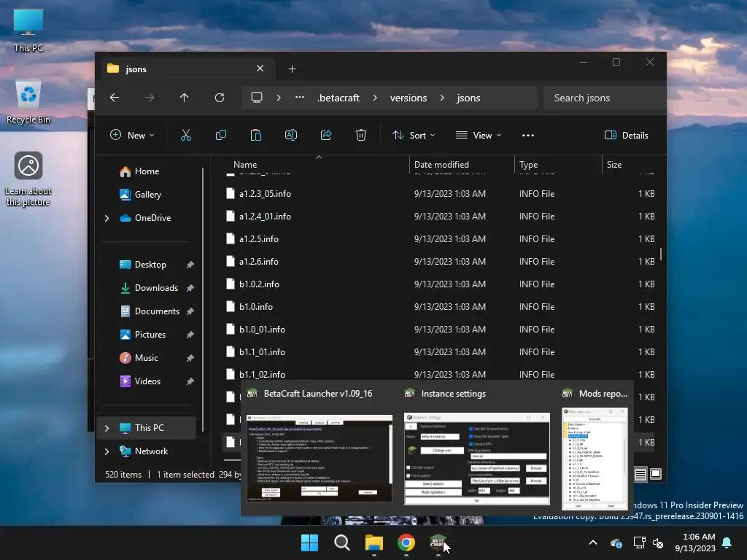Expand the Network tree node

pyautogui.click(x=107, y=451)
